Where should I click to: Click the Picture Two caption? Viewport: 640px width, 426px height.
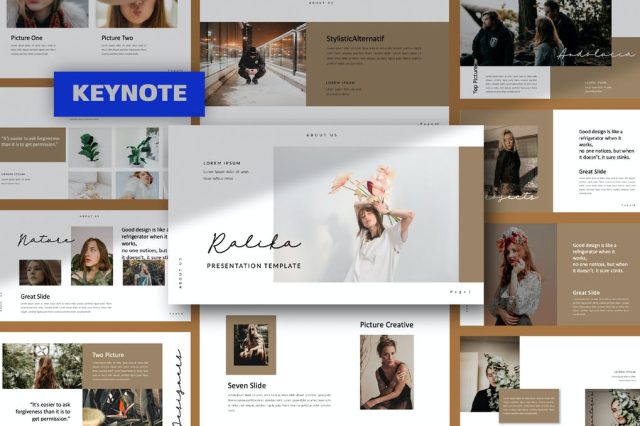(x=118, y=38)
